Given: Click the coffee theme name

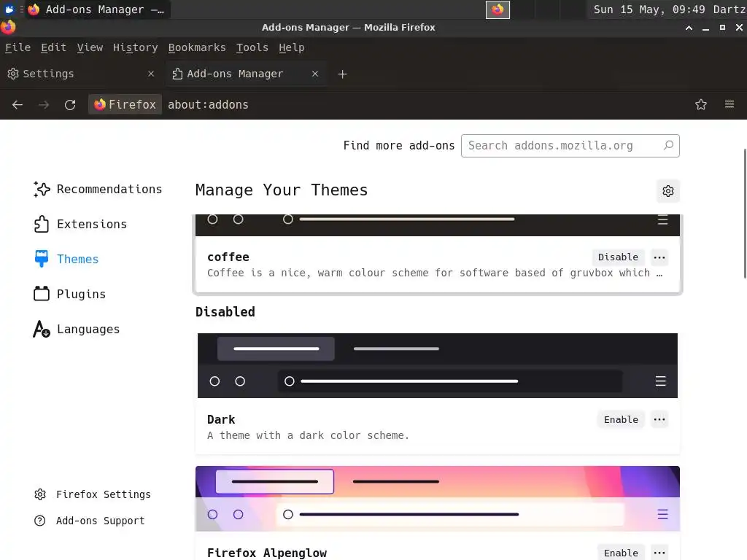Looking at the screenshot, I should click(x=228, y=257).
